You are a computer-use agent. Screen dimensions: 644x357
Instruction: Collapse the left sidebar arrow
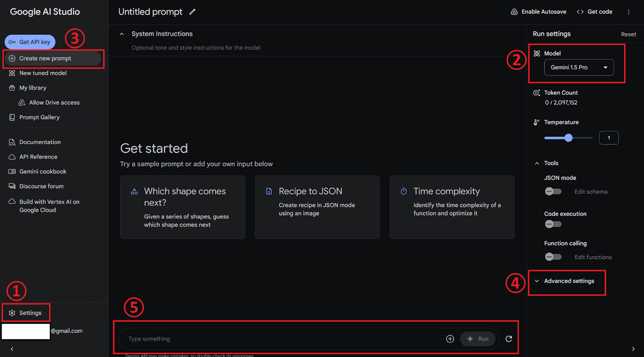[x=12, y=349]
